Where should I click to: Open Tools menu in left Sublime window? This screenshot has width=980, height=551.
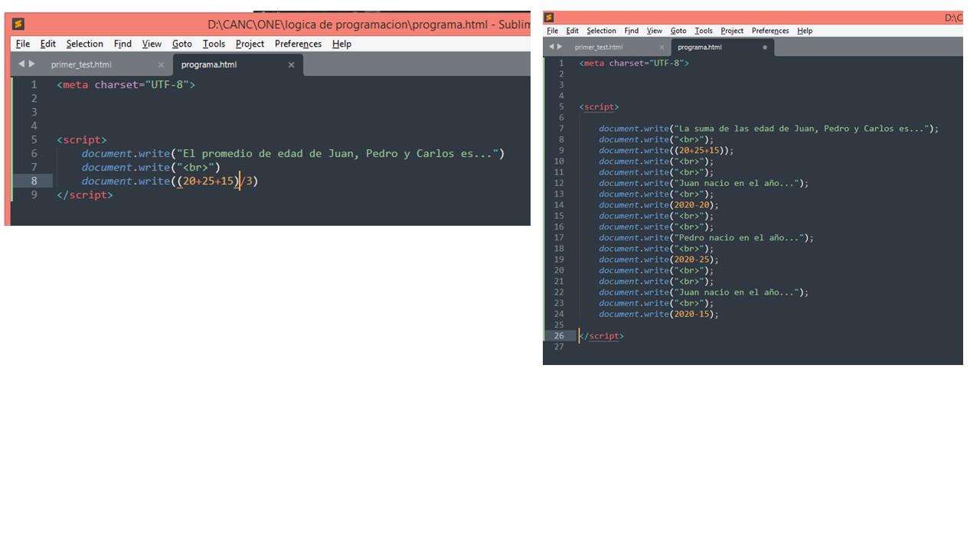(x=214, y=44)
